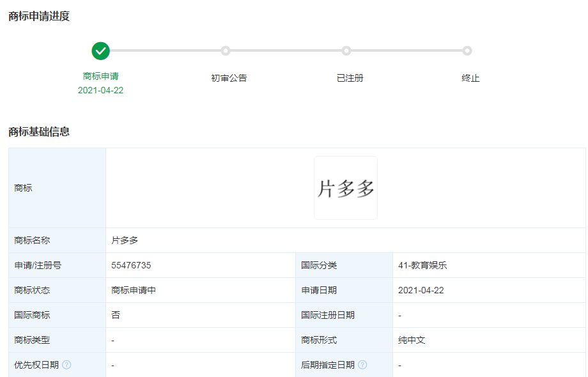Click the green 2021-04-22 date under 商标申请
This screenshot has width=588, height=377.
pyautogui.click(x=100, y=90)
